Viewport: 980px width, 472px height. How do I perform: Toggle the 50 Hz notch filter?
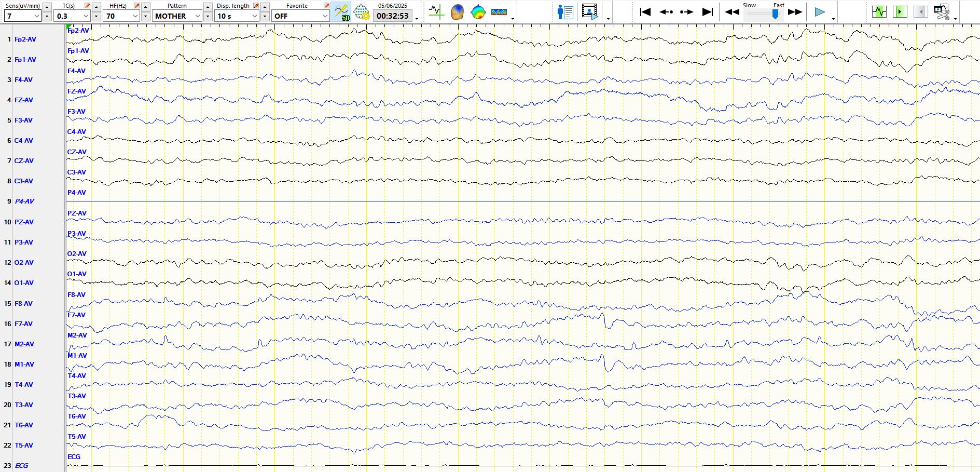pyautogui.click(x=341, y=11)
